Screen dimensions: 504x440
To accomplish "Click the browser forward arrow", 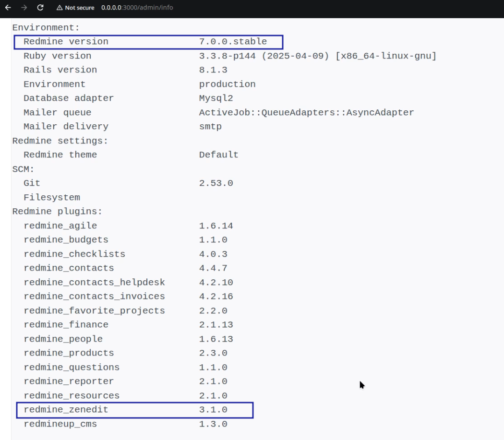I will tap(24, 7).
